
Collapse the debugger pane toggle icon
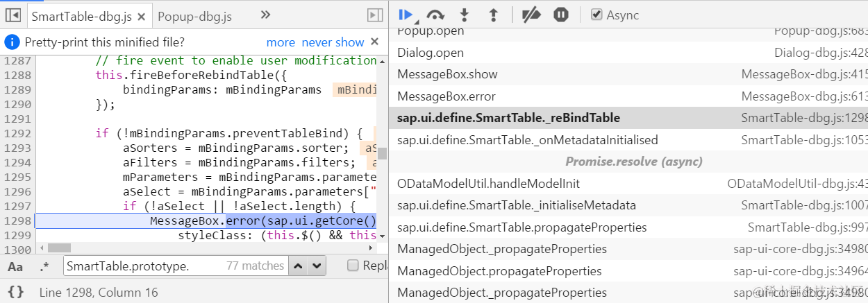(375, 15)
